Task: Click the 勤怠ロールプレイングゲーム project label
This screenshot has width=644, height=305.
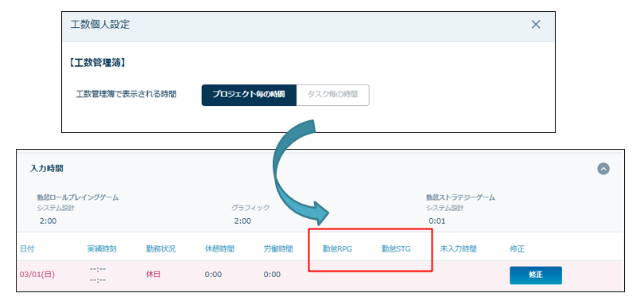Action: [x=78, y=198]
